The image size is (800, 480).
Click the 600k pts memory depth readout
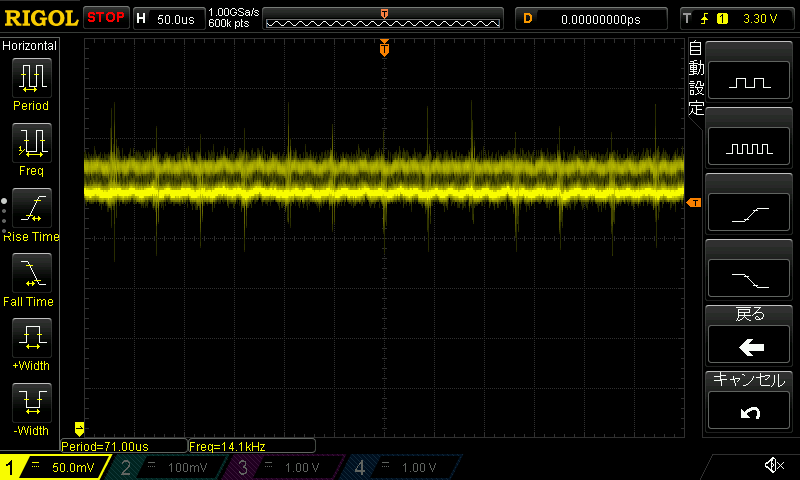tap(229, 23)
